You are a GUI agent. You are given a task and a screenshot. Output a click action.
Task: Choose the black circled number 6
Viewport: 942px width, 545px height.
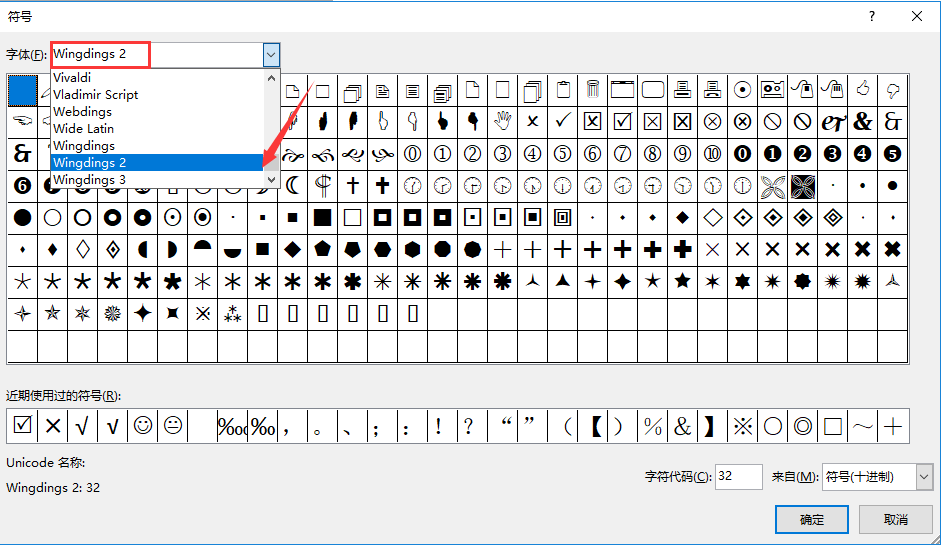pyautogui.click(x=22, y=186)
